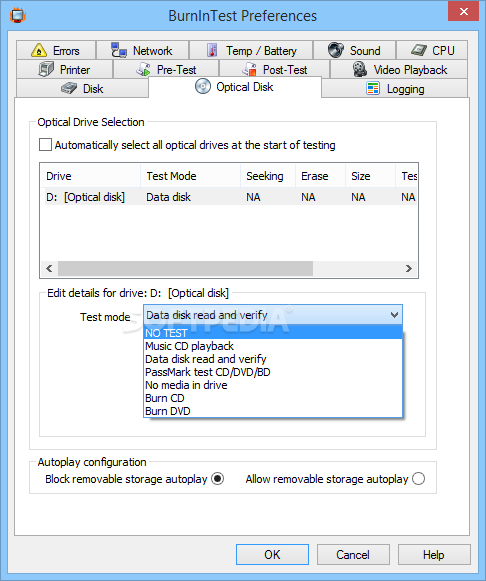Close the BurnInTest Preferences window
Viewport: 486px width, 581px height.
(x=463, y=12)
